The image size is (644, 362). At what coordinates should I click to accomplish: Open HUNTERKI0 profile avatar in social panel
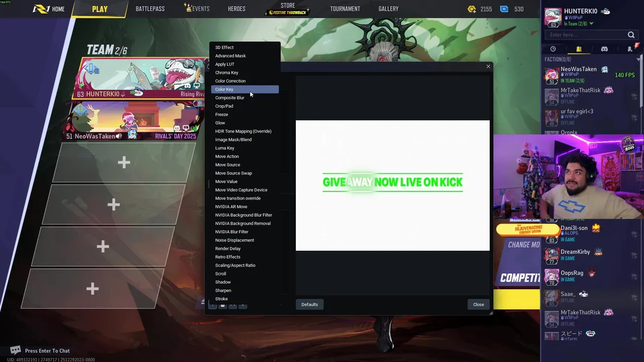pyautogui.click(x=553, y=17)
